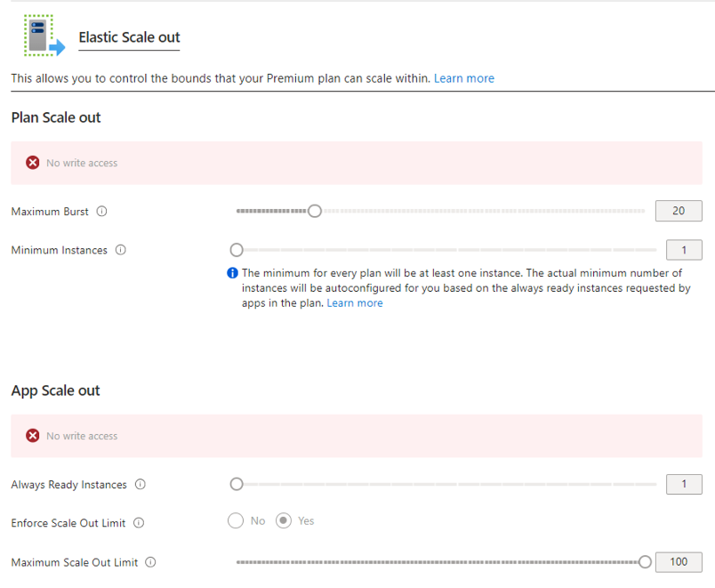Select the No radio for Enforce Scale Out Limit

[x=234, y=522]
